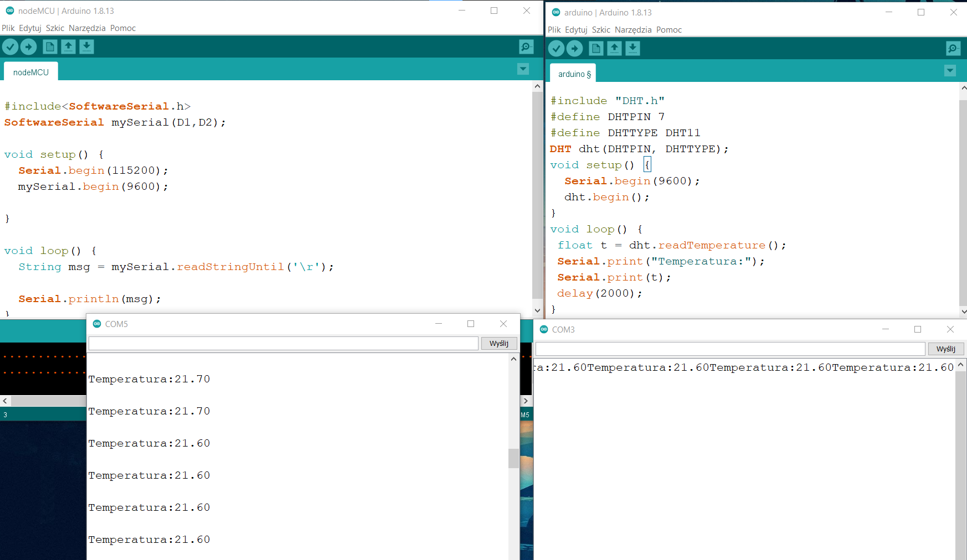Open the Serial Monitor from the arduino window
This screenshot has height=560, width=967.
[x=953, y=48]
